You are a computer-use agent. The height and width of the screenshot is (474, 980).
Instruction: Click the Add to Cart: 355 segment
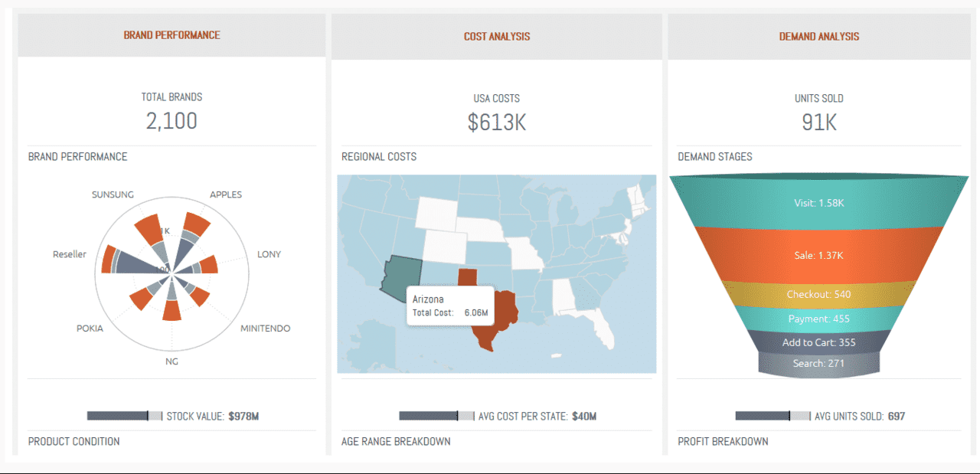click(x=819, y=342)
